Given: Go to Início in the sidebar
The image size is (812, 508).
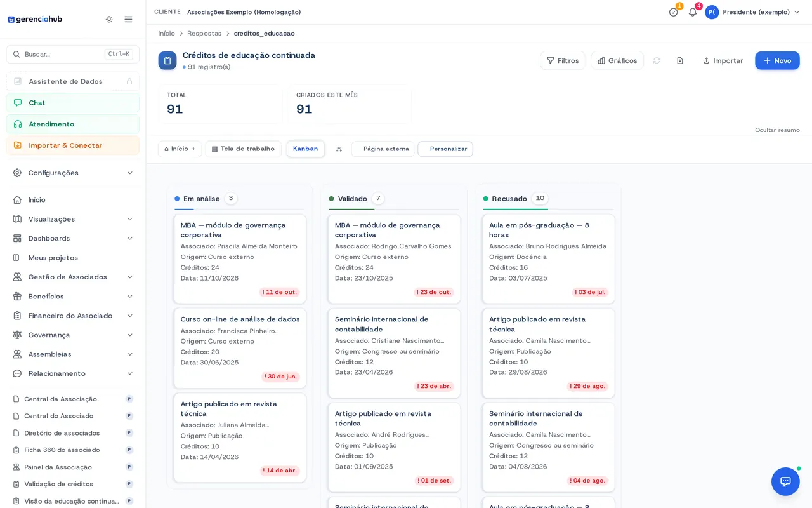Looking at the screenshot, I should pos(73,199).
